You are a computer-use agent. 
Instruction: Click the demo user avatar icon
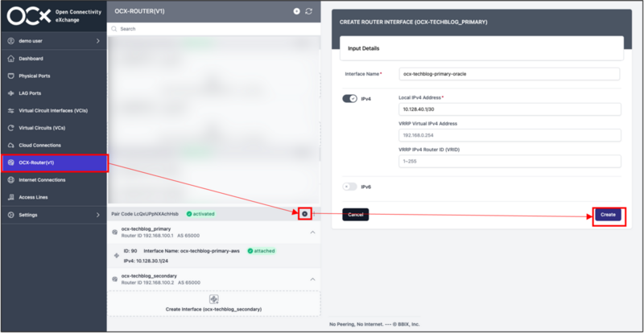[11, 41]
